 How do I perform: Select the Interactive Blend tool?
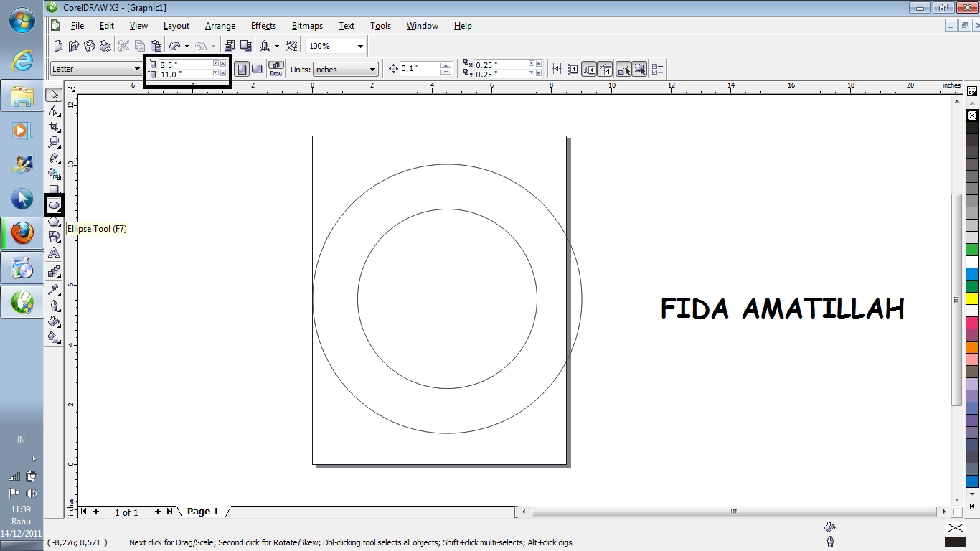coord(54,271)
